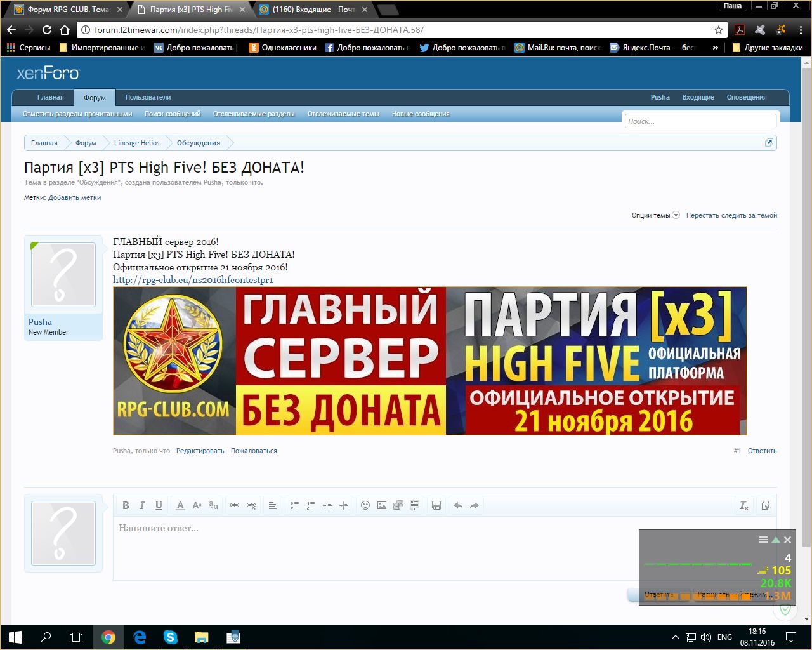The width and height of the screenshot is (812, 650).
Task: Go to the Lineage Helios breadcrumb
Action: pyautogui.click(x=137, y=143)
